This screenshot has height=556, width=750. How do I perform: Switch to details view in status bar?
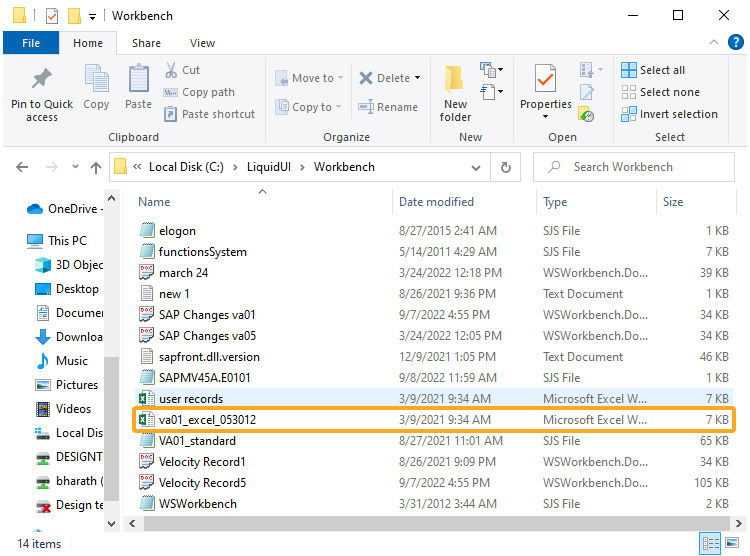[710, 543]
